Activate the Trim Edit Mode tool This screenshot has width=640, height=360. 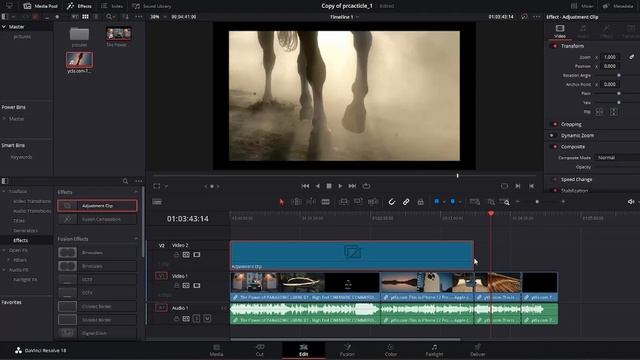tap(296, 202)
